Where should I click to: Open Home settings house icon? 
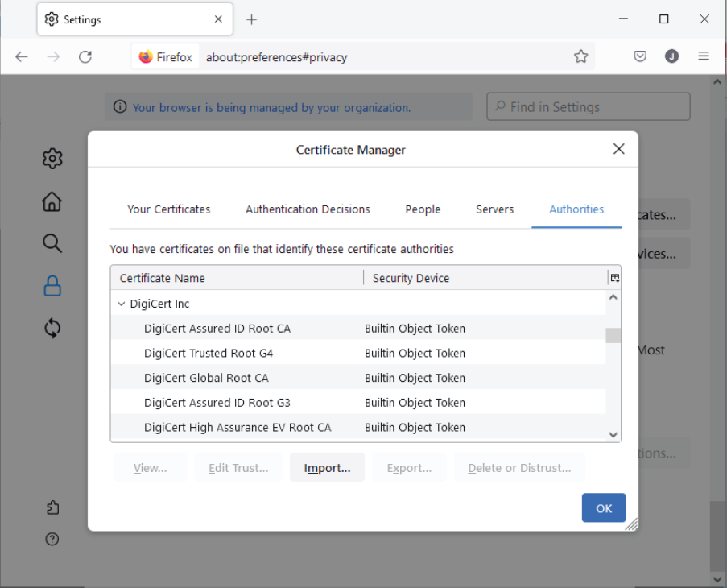tap(52, 201)
